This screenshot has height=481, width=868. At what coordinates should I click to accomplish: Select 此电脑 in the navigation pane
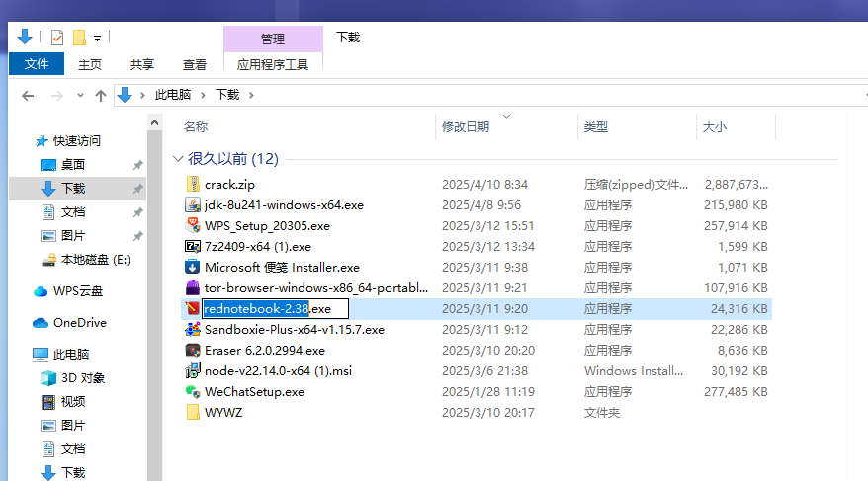click(71, 355)
